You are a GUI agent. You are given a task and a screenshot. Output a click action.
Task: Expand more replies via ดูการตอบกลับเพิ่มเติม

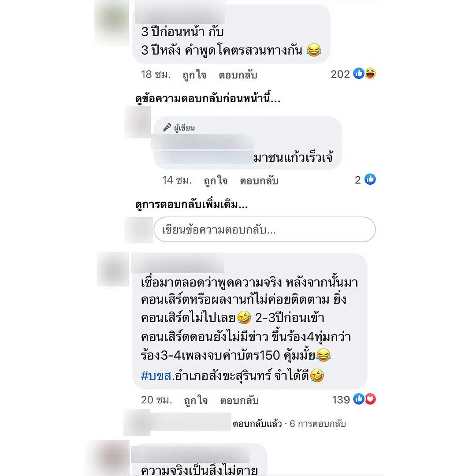pyautogui.click(x=192, y=205)
